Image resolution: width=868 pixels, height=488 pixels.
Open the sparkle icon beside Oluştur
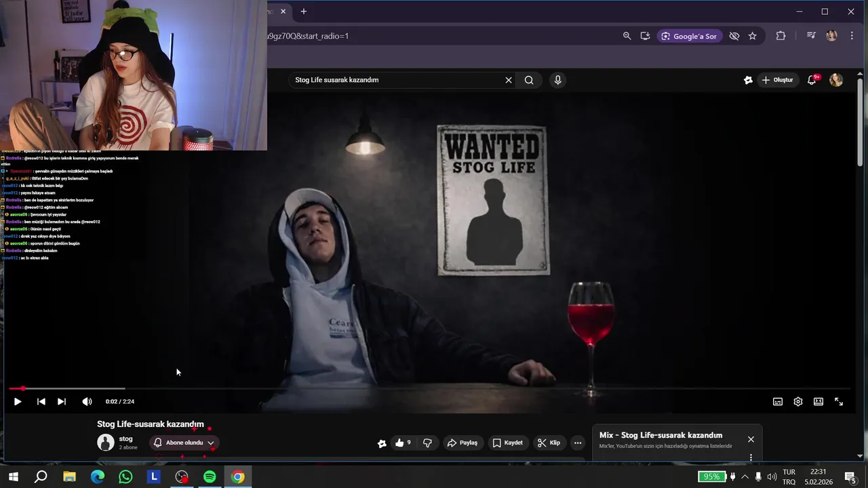748,80
